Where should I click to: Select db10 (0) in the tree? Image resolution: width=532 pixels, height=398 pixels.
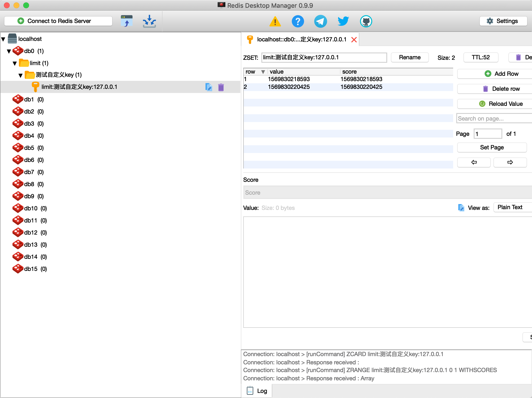point(35,208)
